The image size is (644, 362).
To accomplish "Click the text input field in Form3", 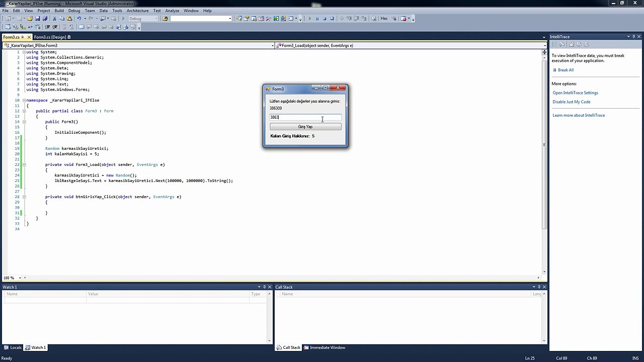I will coord(305,117).
